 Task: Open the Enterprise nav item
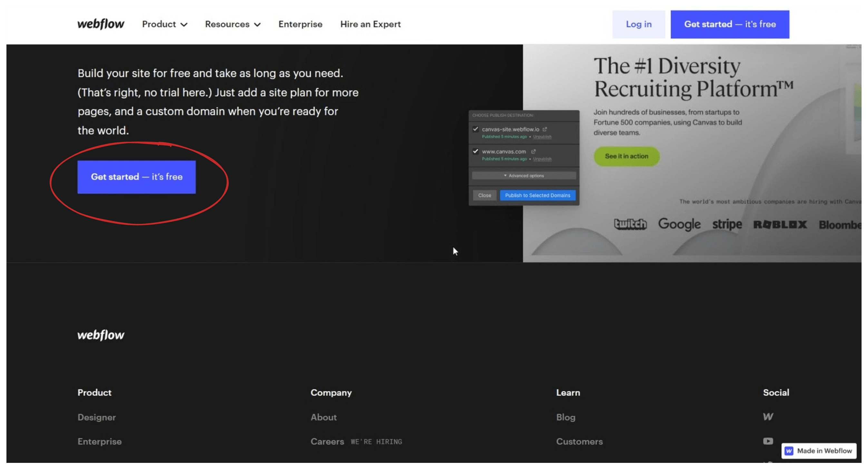[300, 24]
